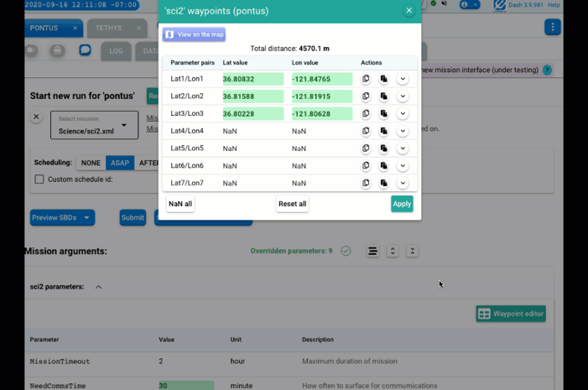Select NONE scheduling option
The image size is (588, 390).
[91, 163]
